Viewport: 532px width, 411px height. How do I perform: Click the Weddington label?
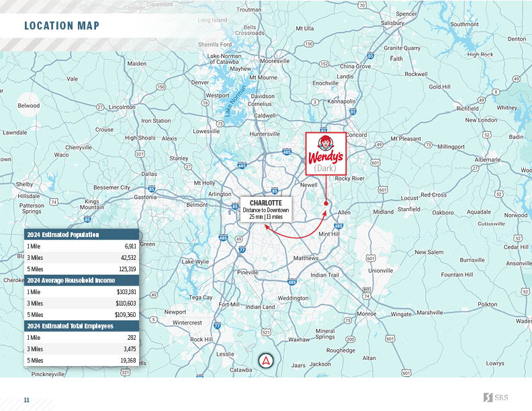tap(293, 298)
